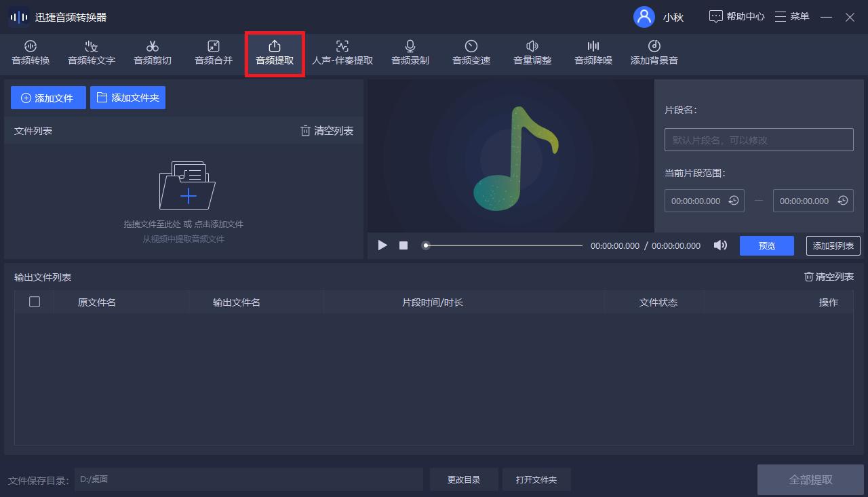Image resolution: width=868 pixels, height=497 pixels.
Task: Select the 音频剪切 tool
Action: (152, 54)
